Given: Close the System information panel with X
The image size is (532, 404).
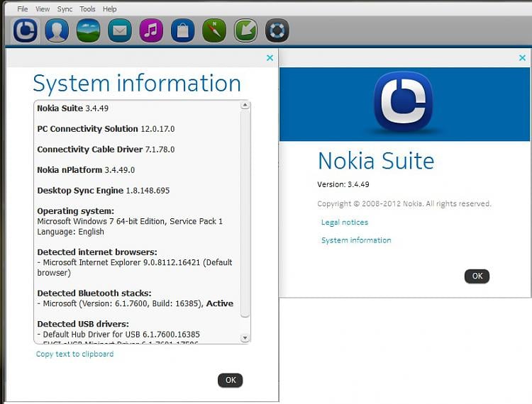Looking at the screenshot, I should pos(270,58).
